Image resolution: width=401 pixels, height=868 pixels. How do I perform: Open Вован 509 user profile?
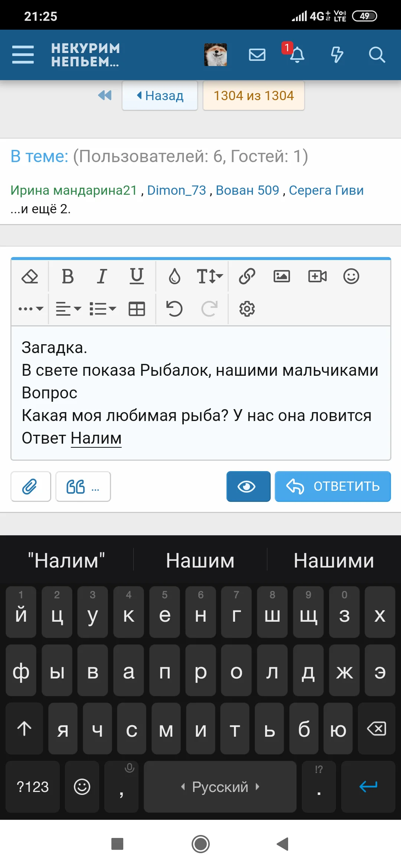pyautogui.click(x=247, y=190)
